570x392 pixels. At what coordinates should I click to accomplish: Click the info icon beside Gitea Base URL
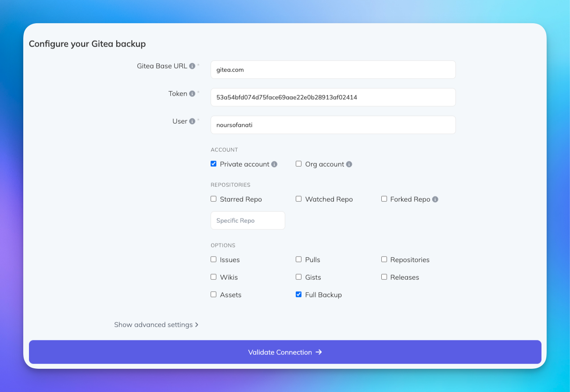(193, 66)
